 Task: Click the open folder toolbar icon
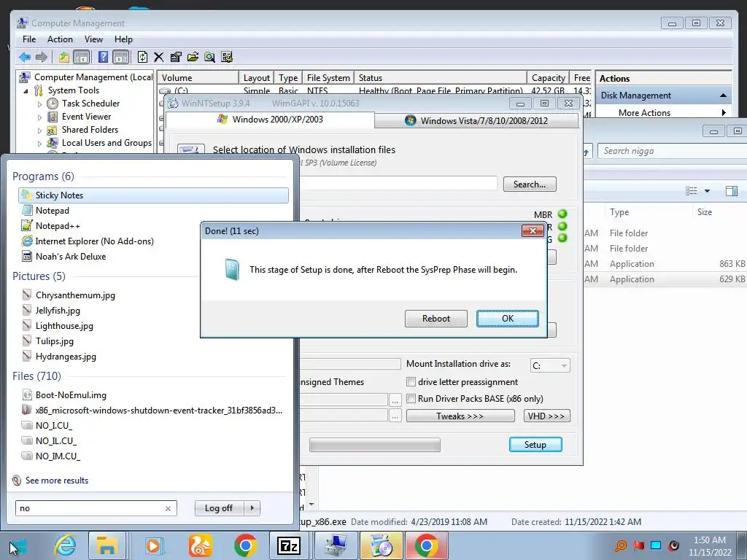(193, 58)
